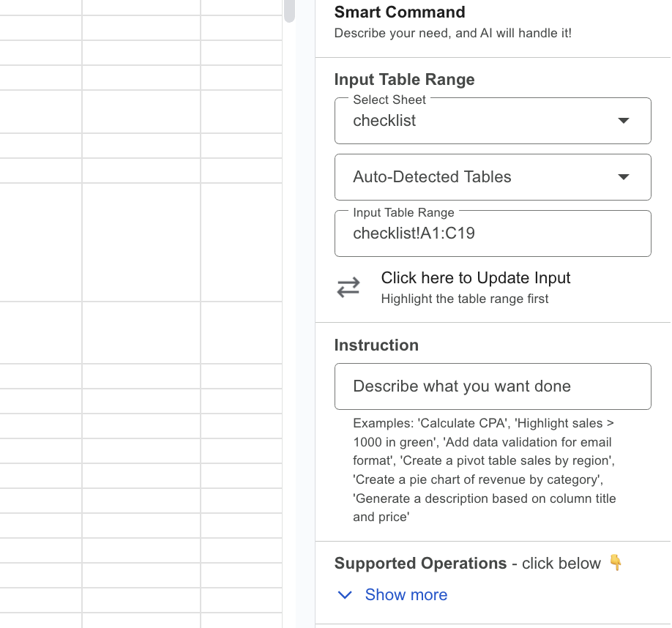Viewport: 672px width, 628px height.
Task: Click the blue chevron beside Show more
Action: click(x=345, y=595)
